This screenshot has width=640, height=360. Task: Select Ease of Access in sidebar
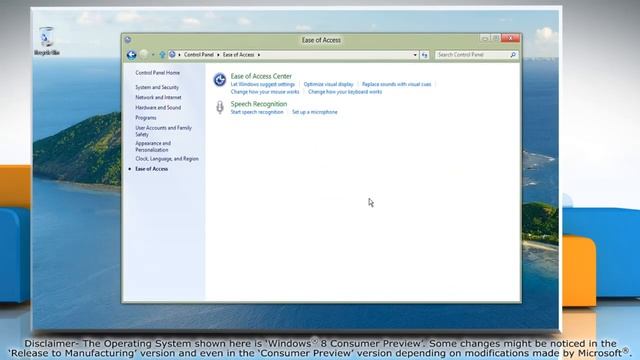[x=151, y=169]
